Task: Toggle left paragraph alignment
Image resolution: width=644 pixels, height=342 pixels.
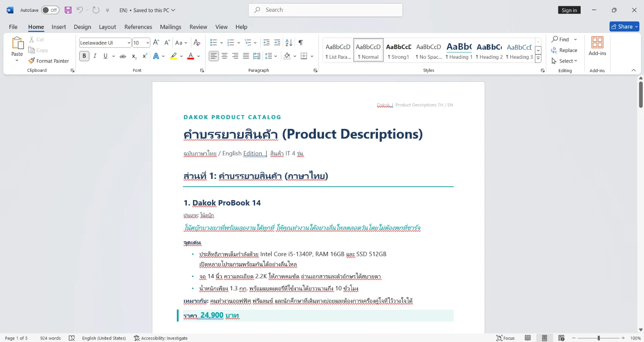Action: [x=214, y=56]
